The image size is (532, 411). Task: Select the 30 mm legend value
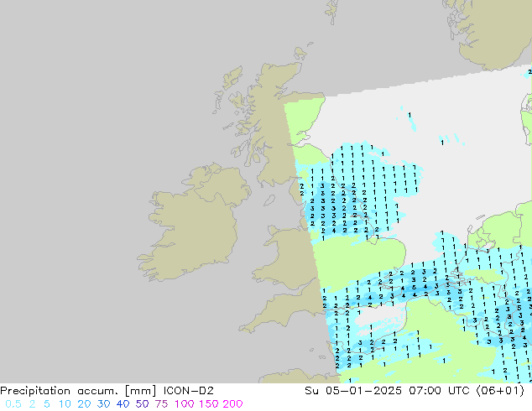point(103,404)
